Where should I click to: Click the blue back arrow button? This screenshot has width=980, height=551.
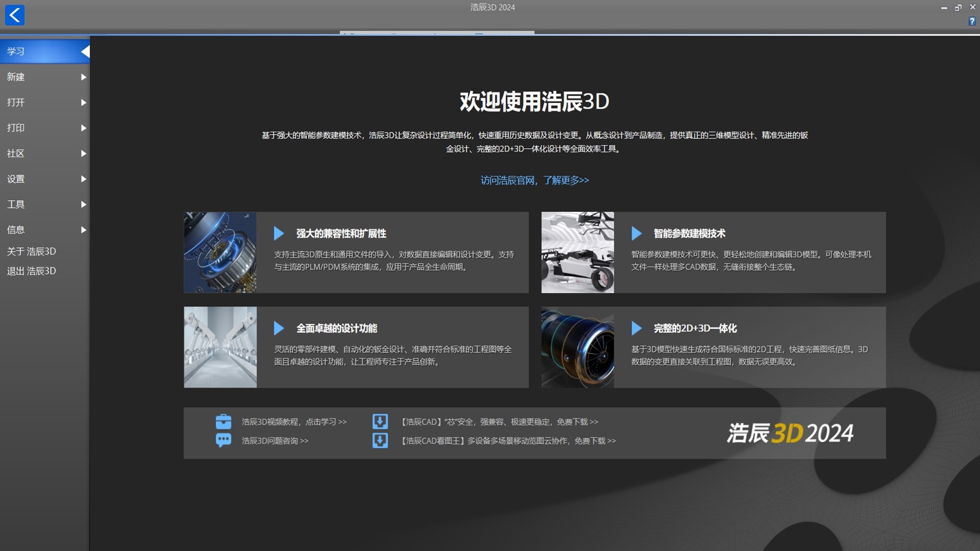click(x=15, y=15)
